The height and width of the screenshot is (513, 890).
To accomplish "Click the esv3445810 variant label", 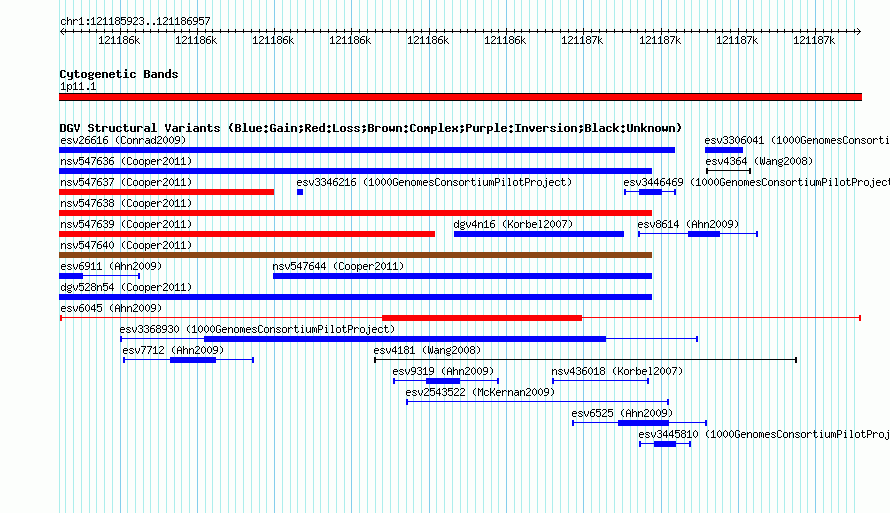I will pyautogui.click(x=764, y=434).
